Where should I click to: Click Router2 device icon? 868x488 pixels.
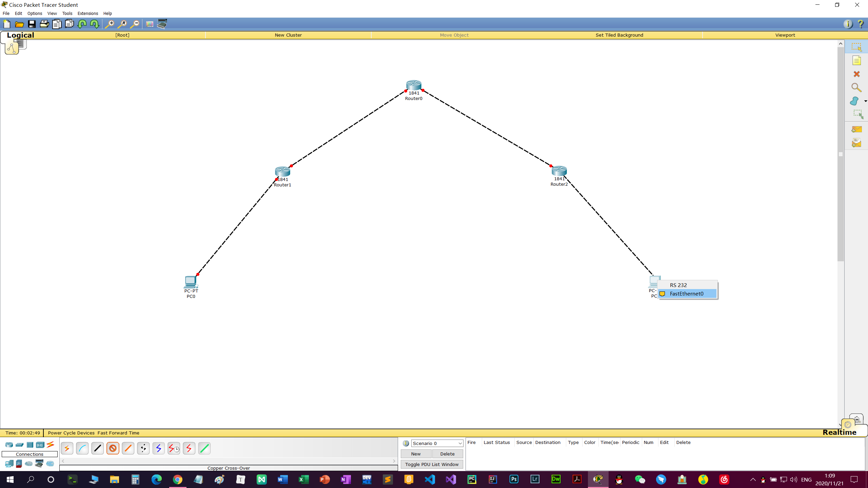point(559,171)
